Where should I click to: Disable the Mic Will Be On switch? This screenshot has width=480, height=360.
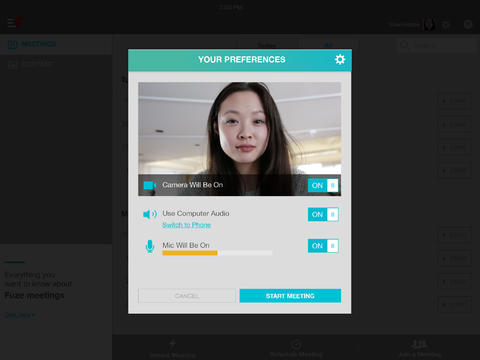click(323, 246)
